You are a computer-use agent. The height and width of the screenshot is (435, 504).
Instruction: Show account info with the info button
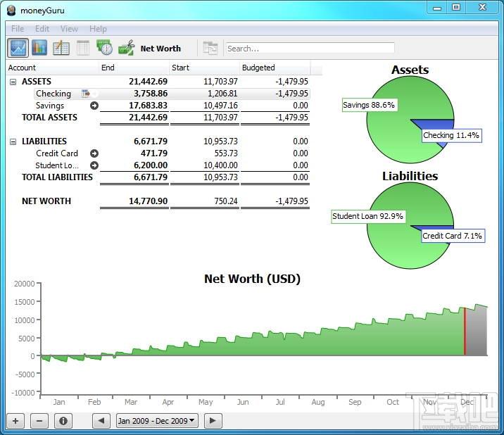tap(63, 420)
